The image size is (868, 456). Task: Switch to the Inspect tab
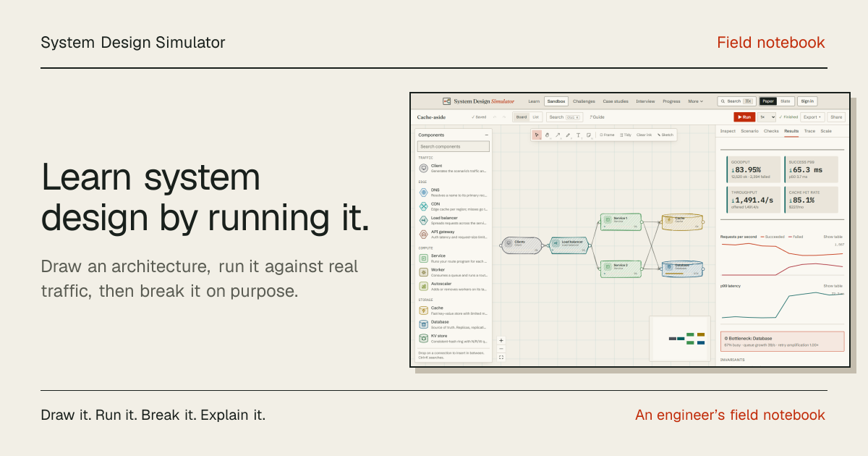(x=728, y=131)
